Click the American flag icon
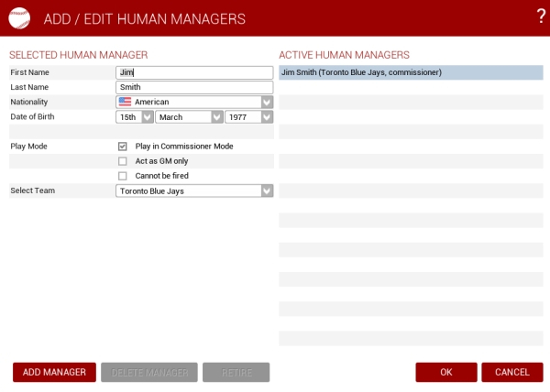This screenshot has height=392, width=550. click(125, 102)
